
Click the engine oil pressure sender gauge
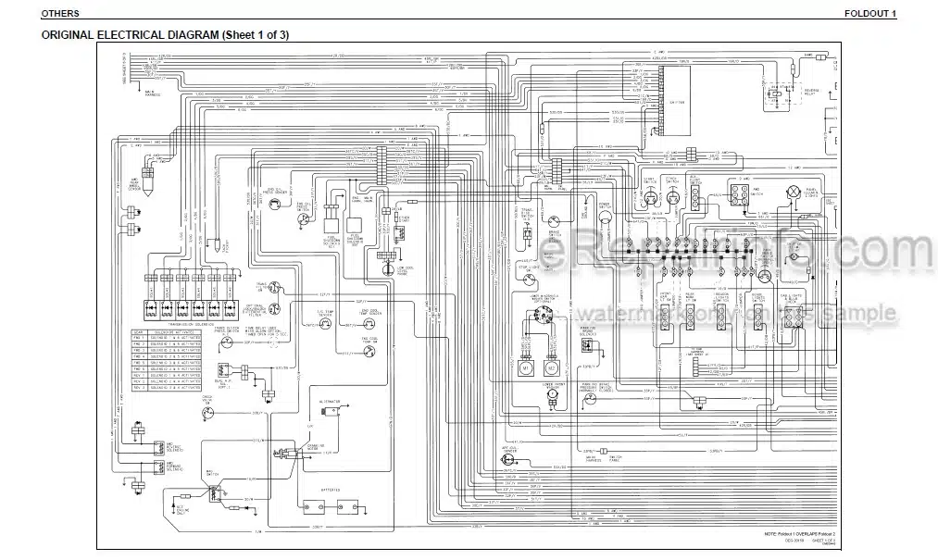(275, 204)
